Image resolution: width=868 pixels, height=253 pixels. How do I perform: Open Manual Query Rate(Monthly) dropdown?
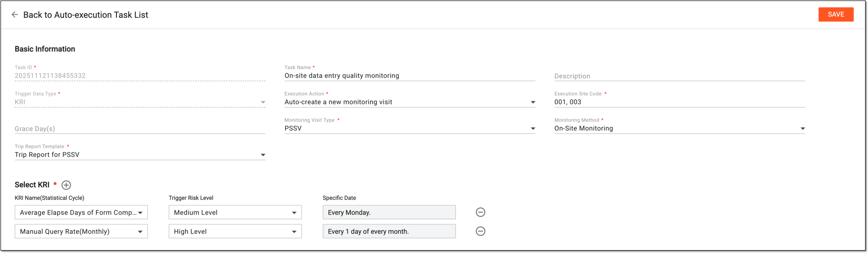[x=81, y=231]
